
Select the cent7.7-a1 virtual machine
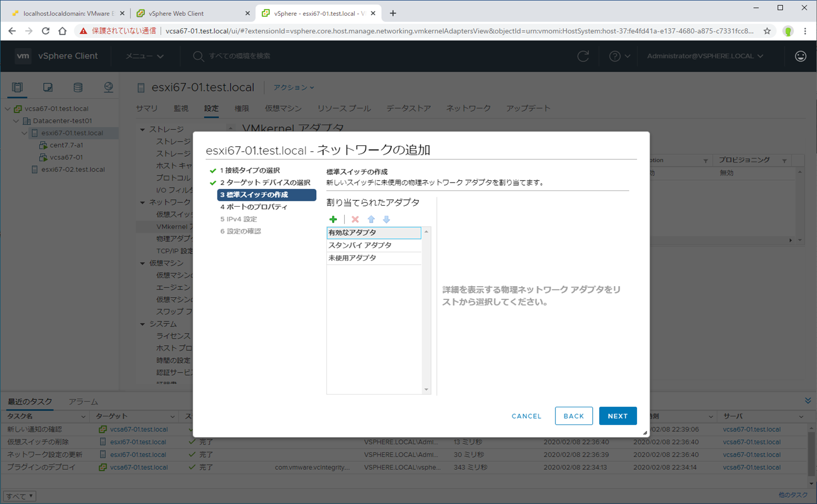[x=66, y=145]
